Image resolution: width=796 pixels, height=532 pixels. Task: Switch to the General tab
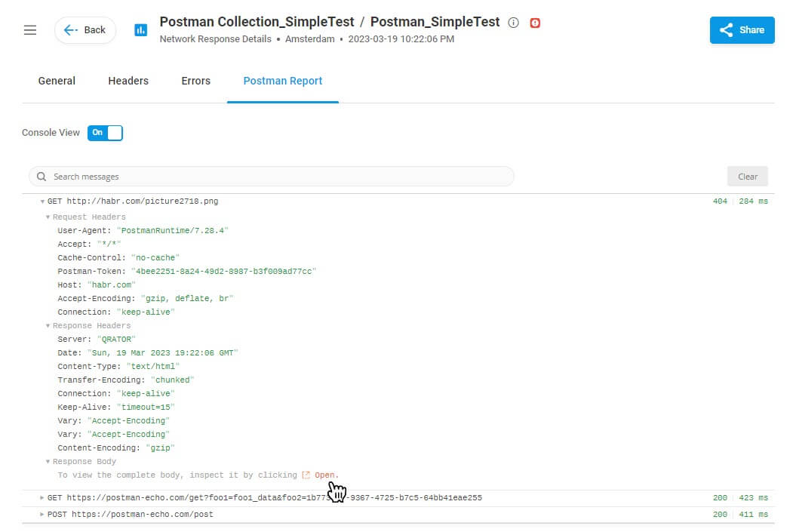point(57,81)
